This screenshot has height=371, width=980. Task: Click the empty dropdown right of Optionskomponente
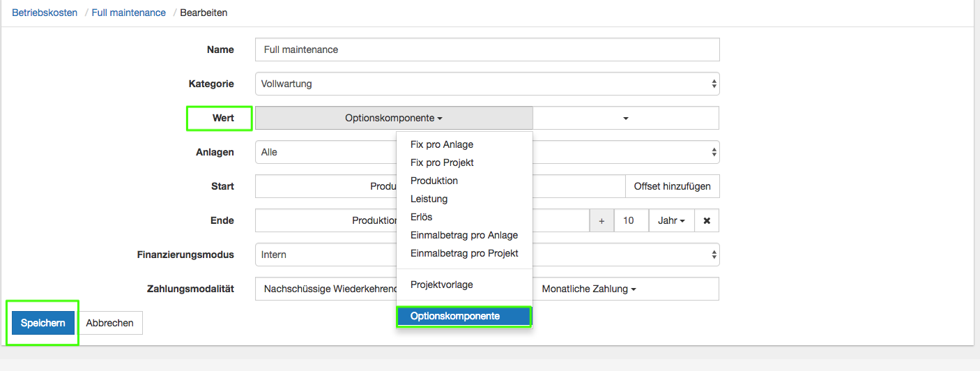625,119
